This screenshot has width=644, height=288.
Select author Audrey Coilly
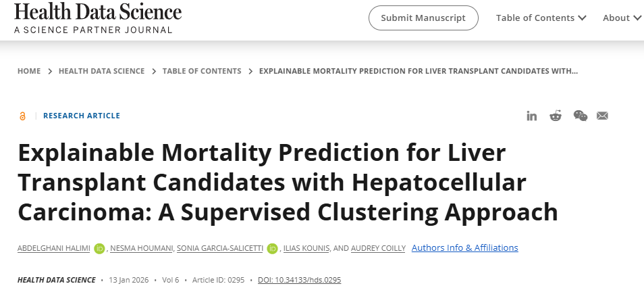coord(379,248)
